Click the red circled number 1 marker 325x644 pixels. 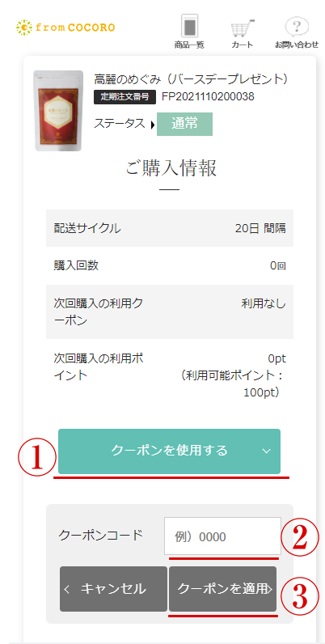(x=36, y=459)
